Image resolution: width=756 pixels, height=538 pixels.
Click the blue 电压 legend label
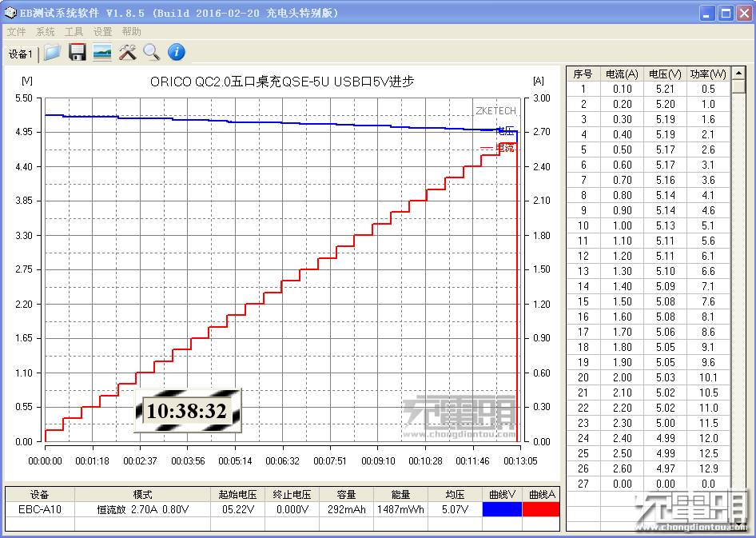[x=505, y=130]
